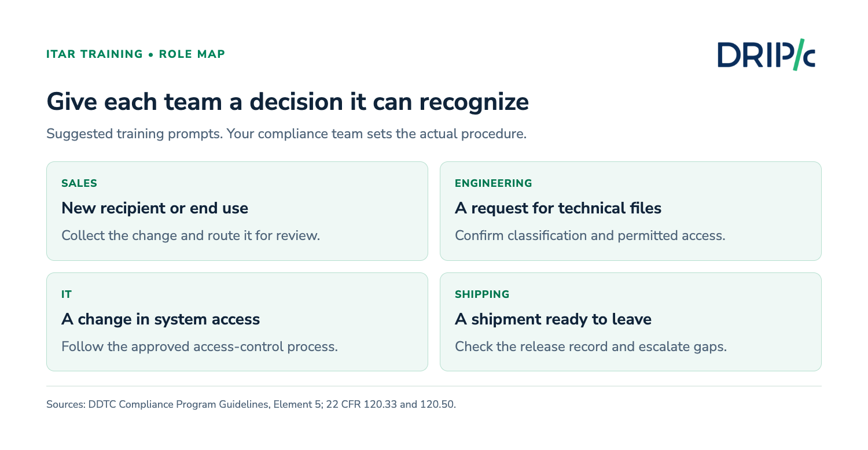
Task: Click the 'Suggested training prompts' subtitle
Action: pyautogui.click(x=286, y=134)
